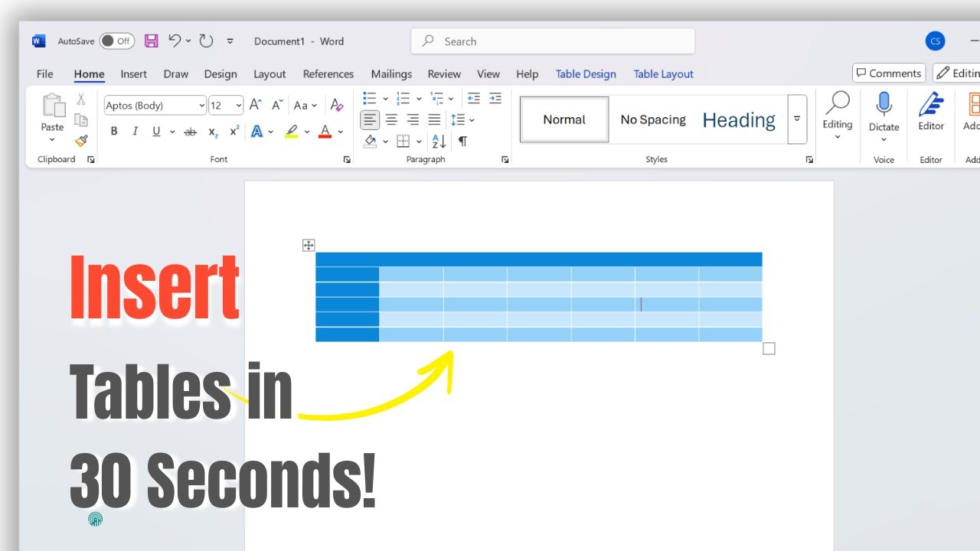This screenshot has width=980, height=551.
Task: Open the File menu
Action: point(45,74)
